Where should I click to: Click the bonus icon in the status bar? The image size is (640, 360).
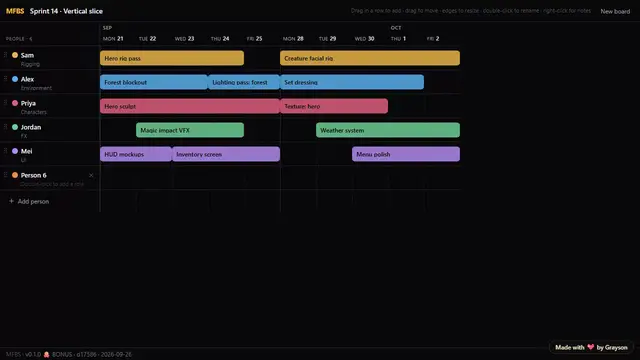pyautogui.click(x=47, y=354)
